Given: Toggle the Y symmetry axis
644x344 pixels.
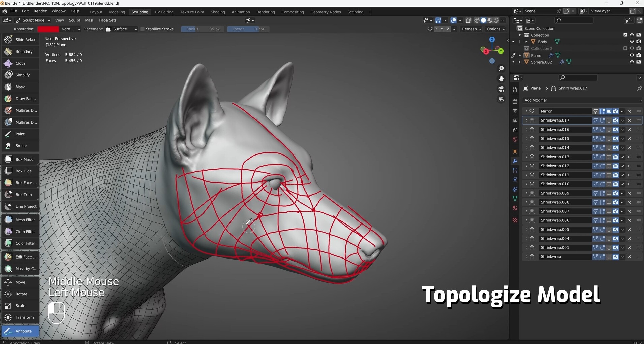Looking at the screenshot, I should (x=441, y=29).
